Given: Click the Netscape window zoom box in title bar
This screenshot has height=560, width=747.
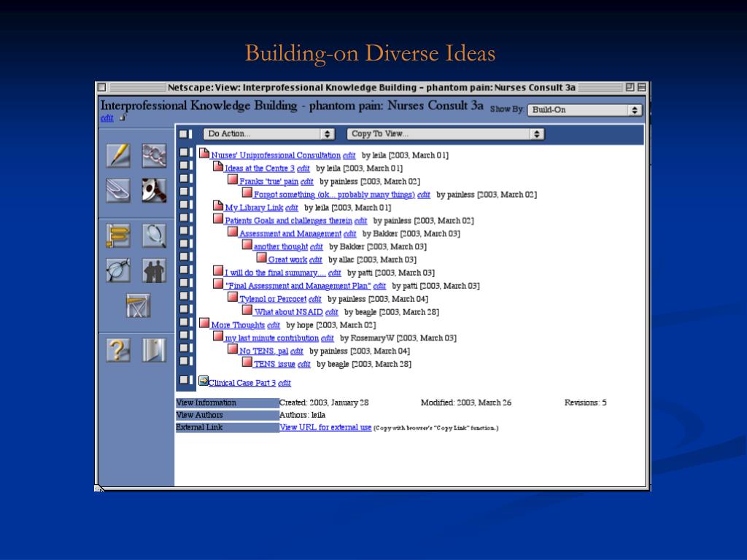Looking at the screenshot, I should (x=630, y=87).
